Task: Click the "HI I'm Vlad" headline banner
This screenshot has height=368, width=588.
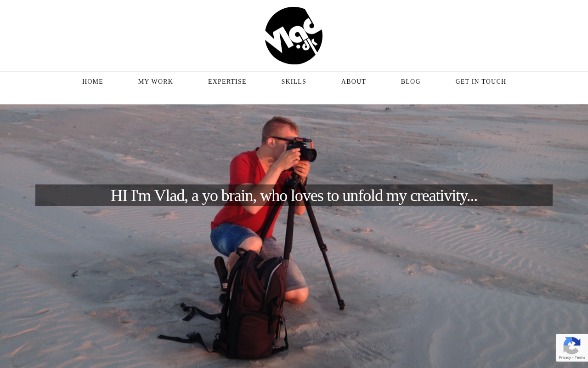Action: tap(294, 195)
